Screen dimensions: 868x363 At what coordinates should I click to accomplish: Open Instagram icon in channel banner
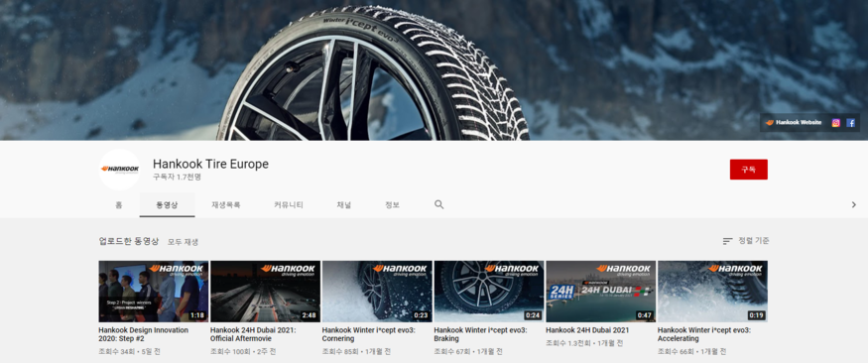pyautogui.click(x=836, y=123)
